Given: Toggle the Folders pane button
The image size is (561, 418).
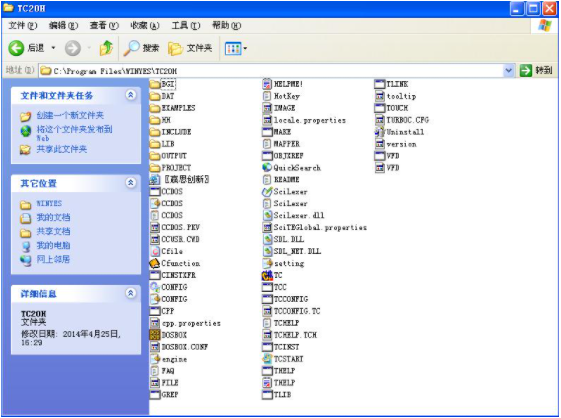Looking at the screenshot, I should pyautogui.click(x=190, y=48).
